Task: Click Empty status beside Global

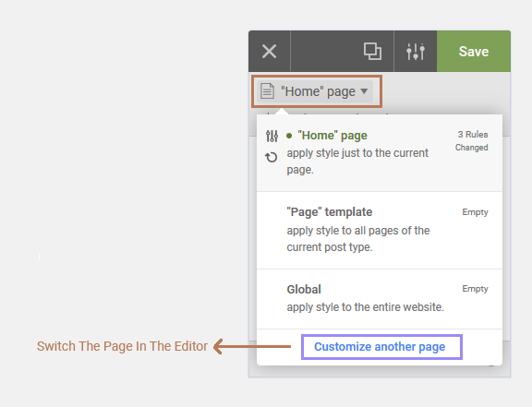Action: [475, 289]
